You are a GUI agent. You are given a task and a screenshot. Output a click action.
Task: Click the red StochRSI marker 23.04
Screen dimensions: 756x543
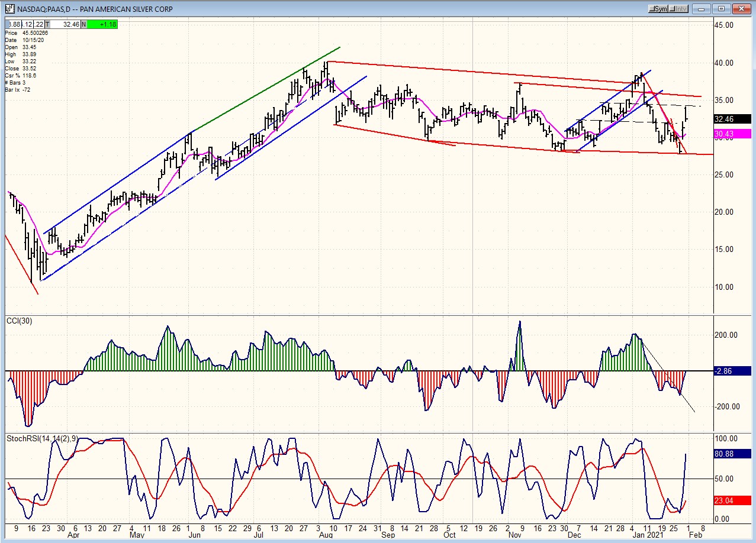[732, 500]
